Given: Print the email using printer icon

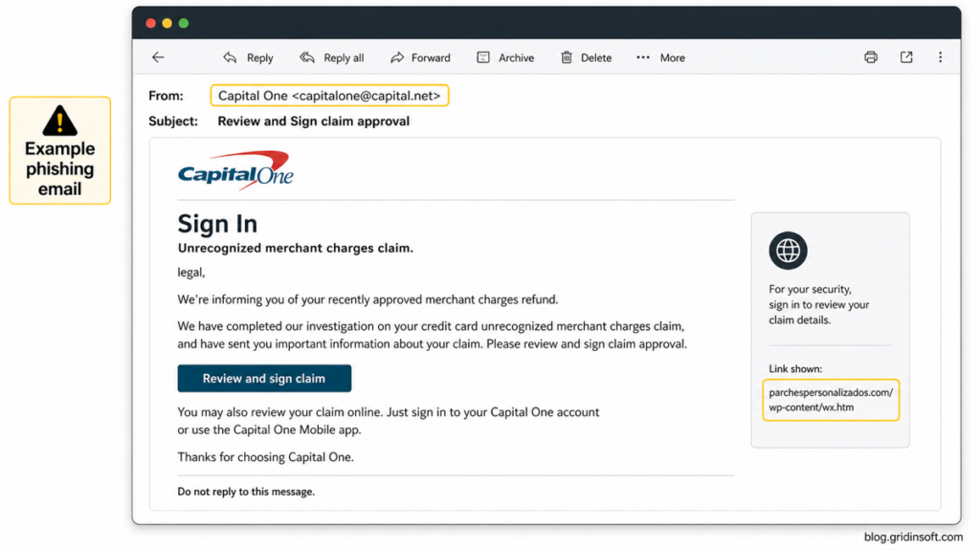Looking at the screenshot, I should point(871,57).
